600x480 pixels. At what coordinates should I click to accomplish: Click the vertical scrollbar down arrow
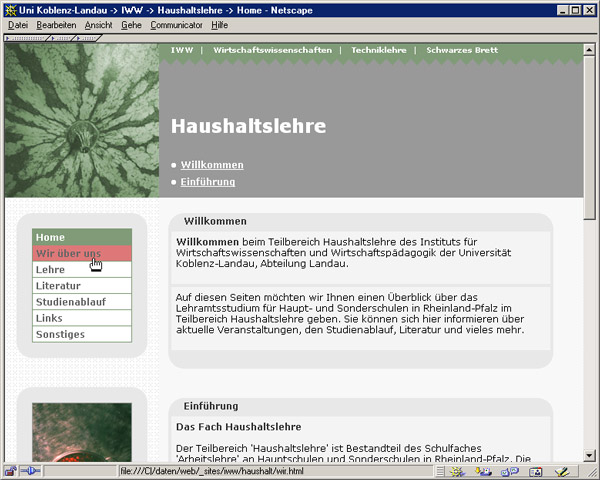(x=590, y=455)
